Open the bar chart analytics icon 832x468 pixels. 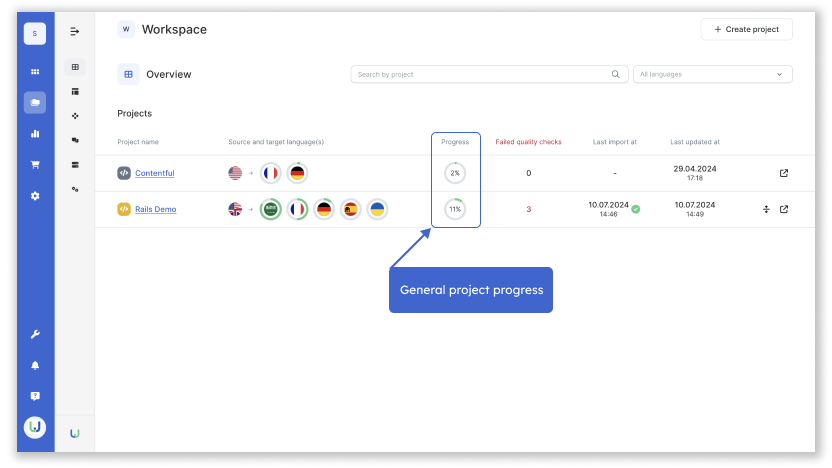[35, 134]
